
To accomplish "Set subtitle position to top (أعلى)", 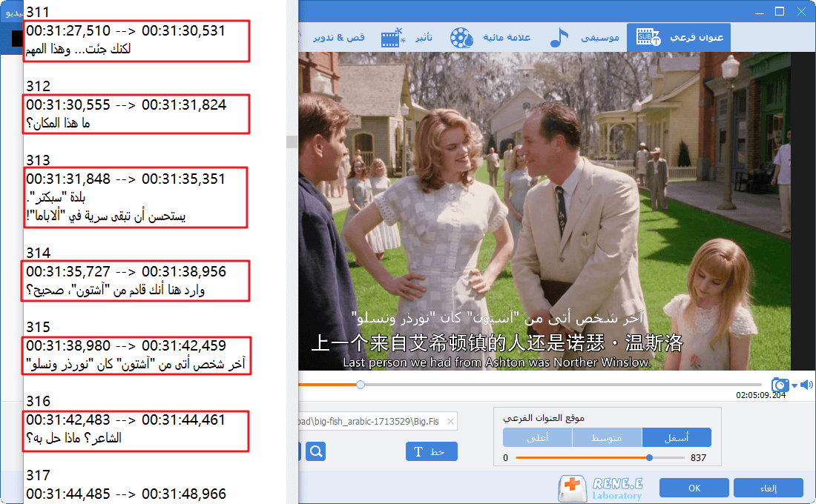I will point(538,437).
